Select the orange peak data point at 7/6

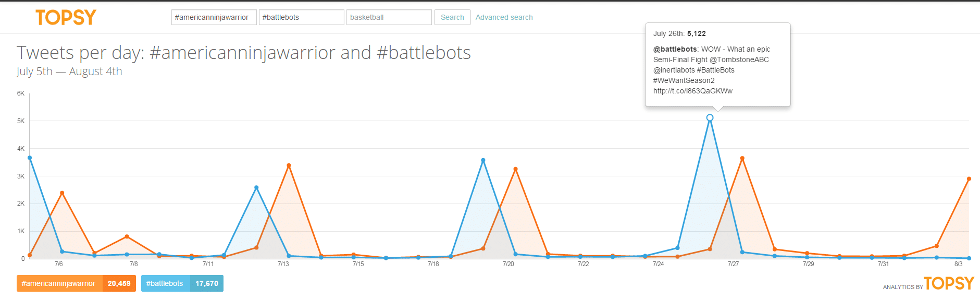tap(62, 193)
